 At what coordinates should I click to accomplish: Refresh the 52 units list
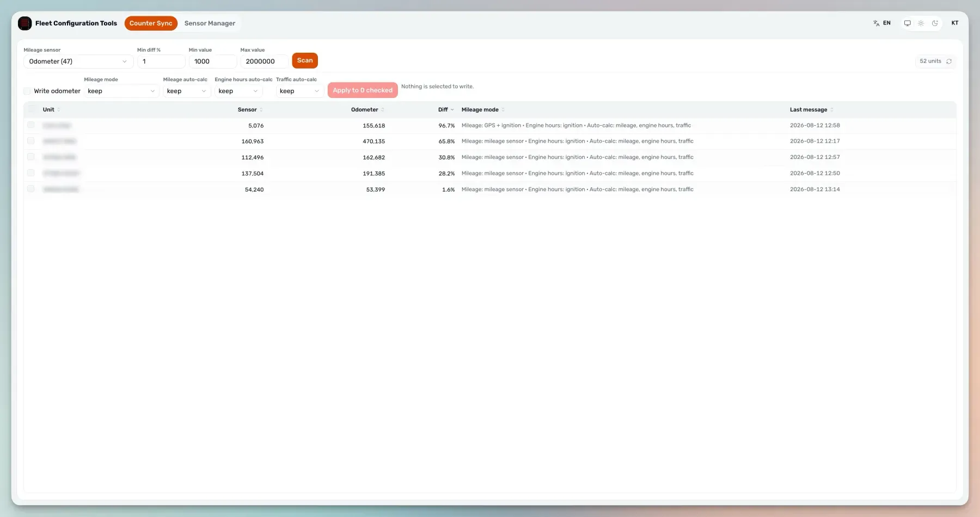[949, 61]
